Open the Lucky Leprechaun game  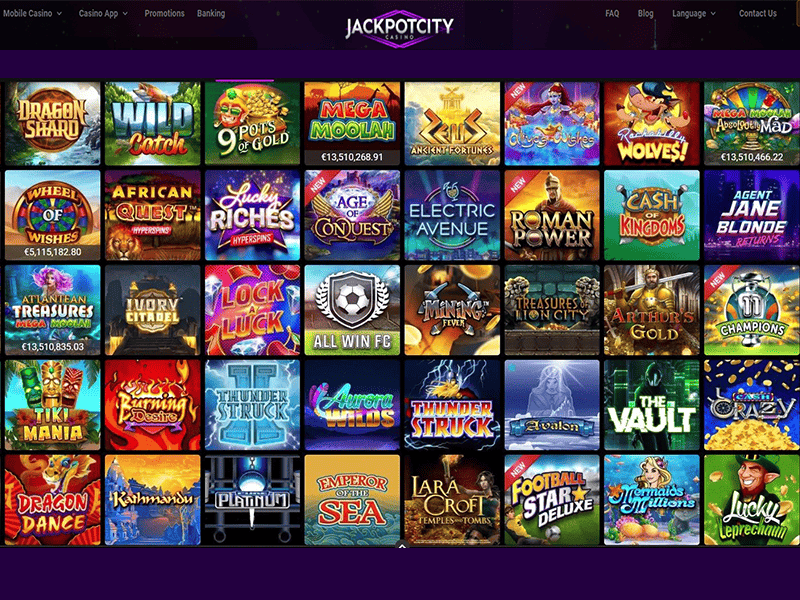click(752, 500)
